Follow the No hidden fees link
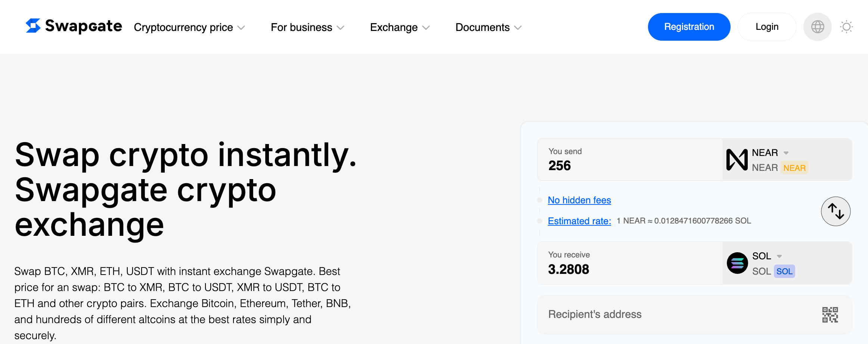Image resolution: width=868 pixels, height=344 pixels. click(x=579, y=200)
